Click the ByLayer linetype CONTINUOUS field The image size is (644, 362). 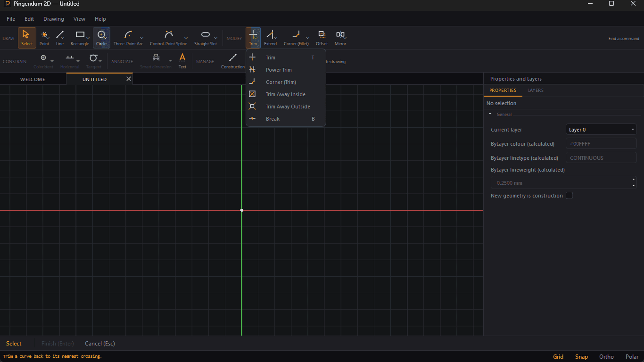[x=601, y=158]
